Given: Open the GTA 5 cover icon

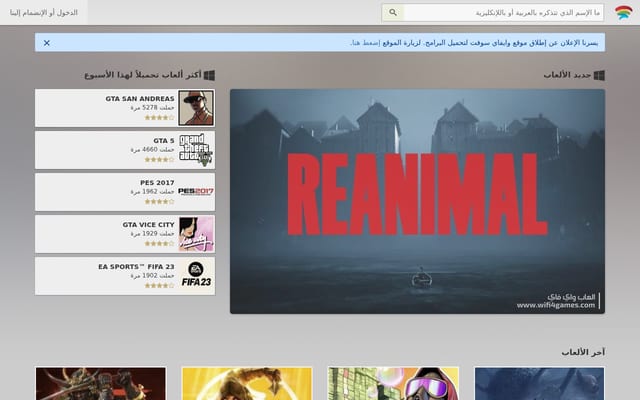Looking at the screenshot, I should [196, 150].
